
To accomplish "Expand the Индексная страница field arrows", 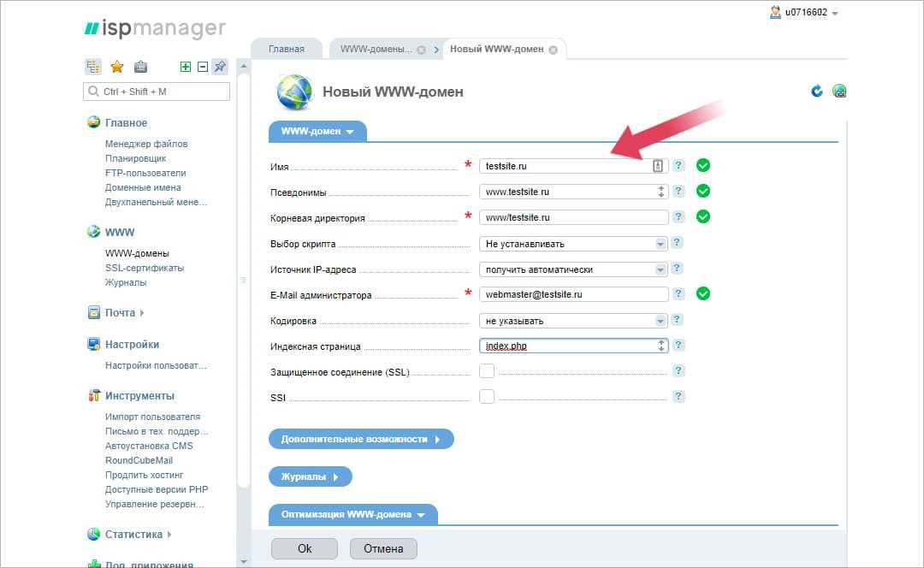I will coord(661,346).
